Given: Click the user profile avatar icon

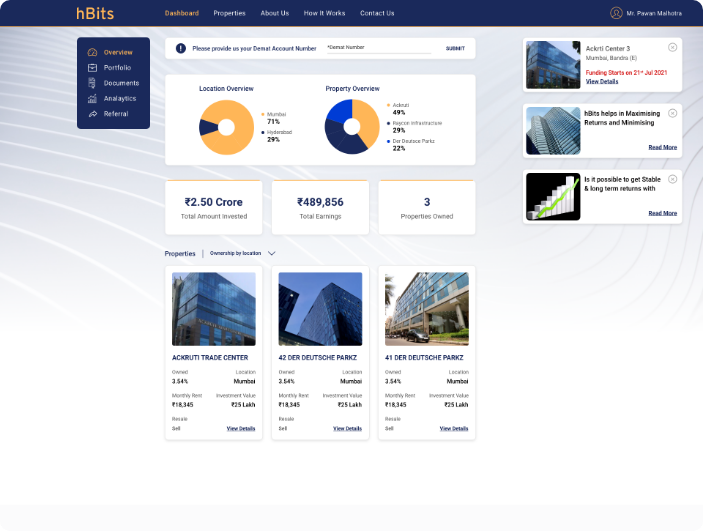Looking at the screenshot, I should coord(616,13).
